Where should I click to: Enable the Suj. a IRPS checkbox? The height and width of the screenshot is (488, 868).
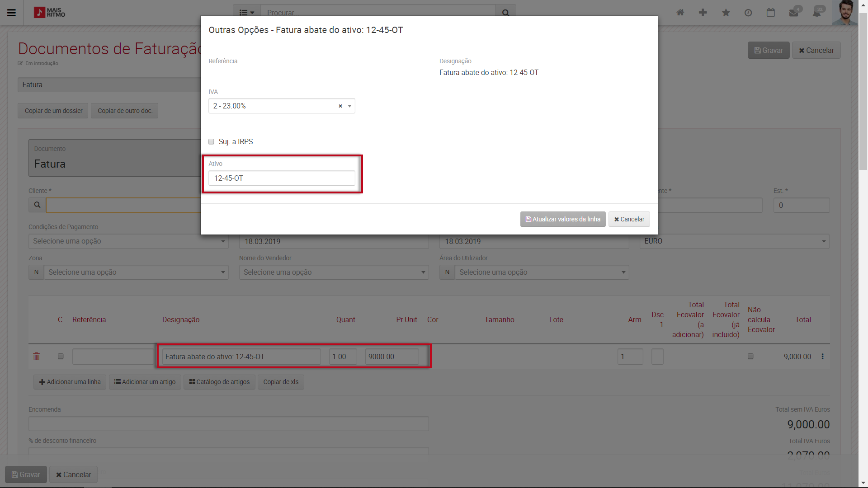[x=211, y=142]
